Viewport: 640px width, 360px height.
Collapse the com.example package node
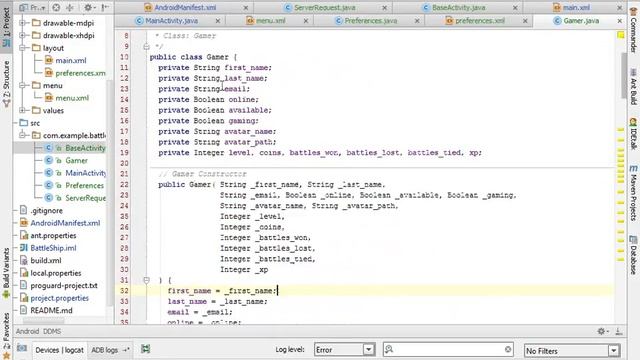pyautogui.click(x=23, y=135)
